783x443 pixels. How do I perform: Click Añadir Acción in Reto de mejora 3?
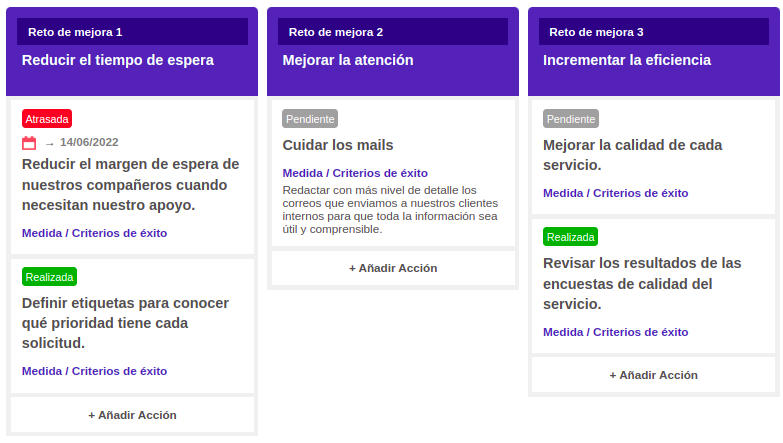coord(653,375)
